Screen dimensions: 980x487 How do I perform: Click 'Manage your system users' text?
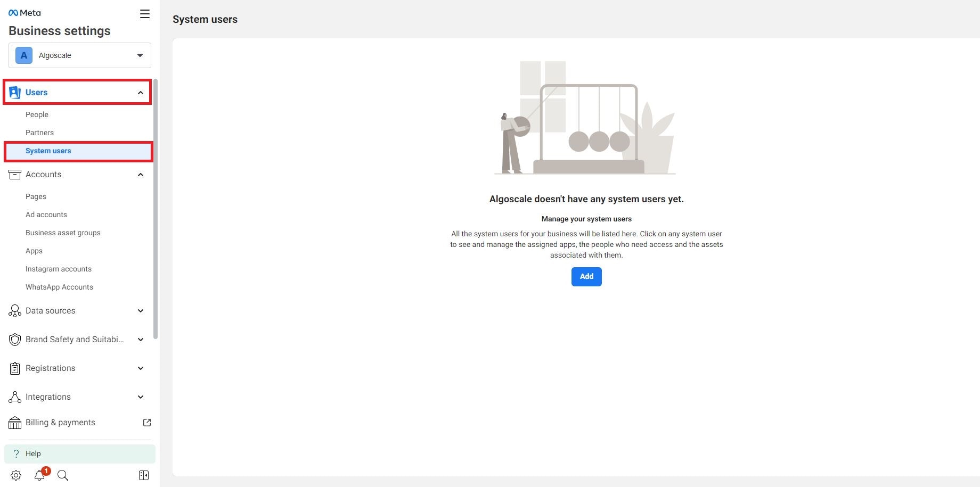coord(586,219)
